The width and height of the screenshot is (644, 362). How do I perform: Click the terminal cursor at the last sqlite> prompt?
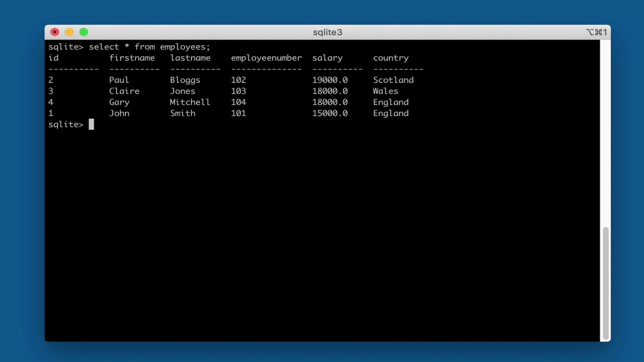pyautogui.click(x=92, y=124)
